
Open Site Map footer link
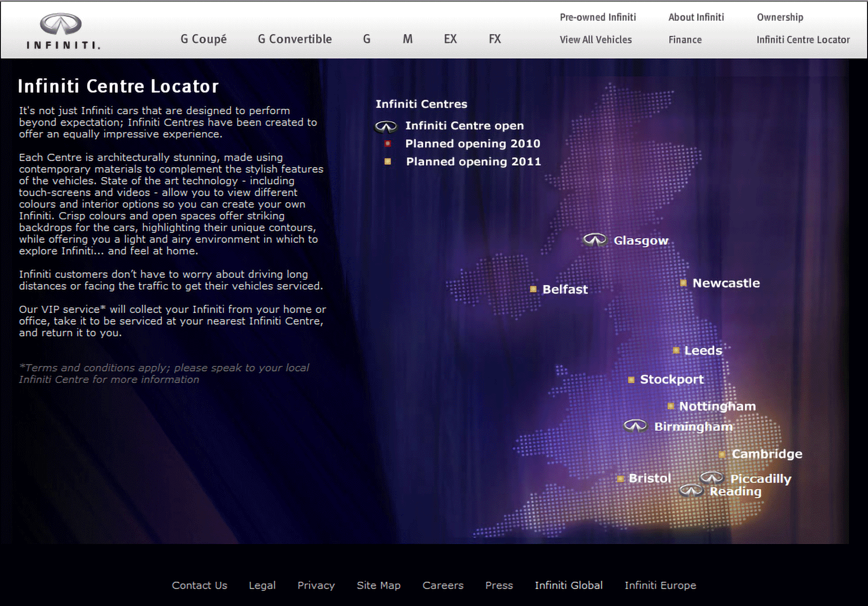[378, 585]
